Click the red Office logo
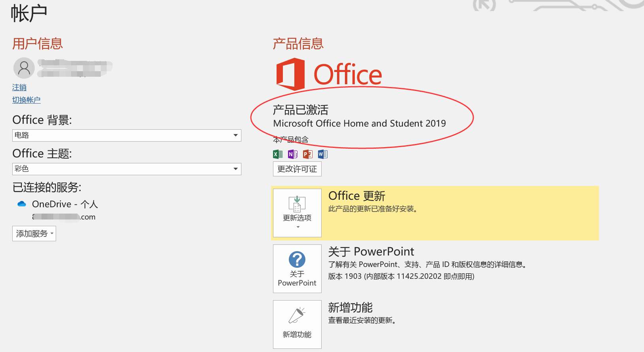Viewport: 644px width, 352px height. point(291,74)
